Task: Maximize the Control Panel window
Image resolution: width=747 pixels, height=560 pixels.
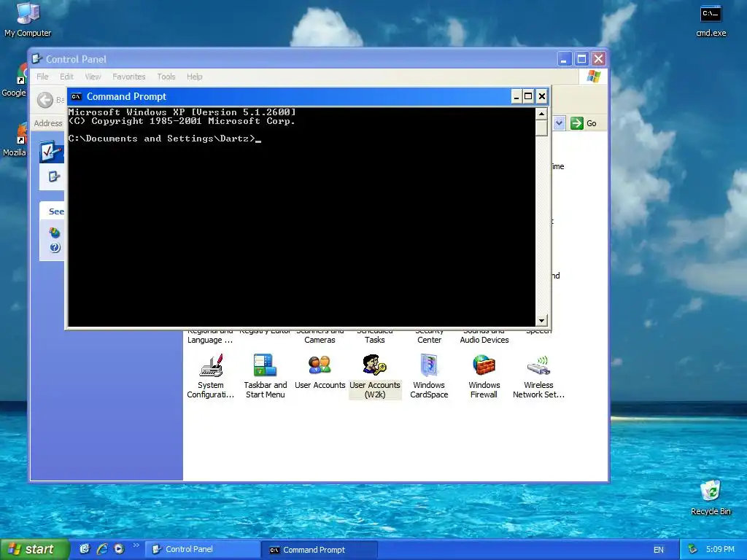Action: point(581,59)
